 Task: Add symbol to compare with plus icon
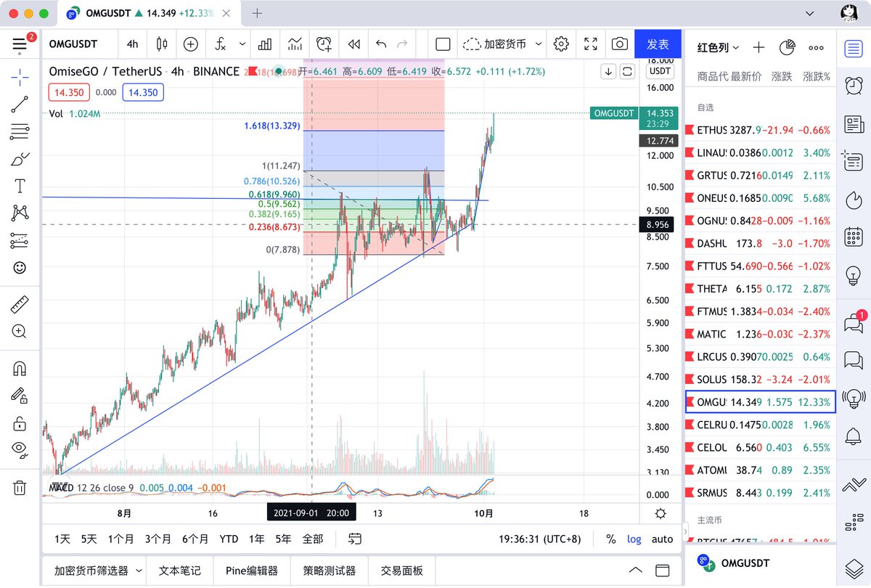point(190,44)
